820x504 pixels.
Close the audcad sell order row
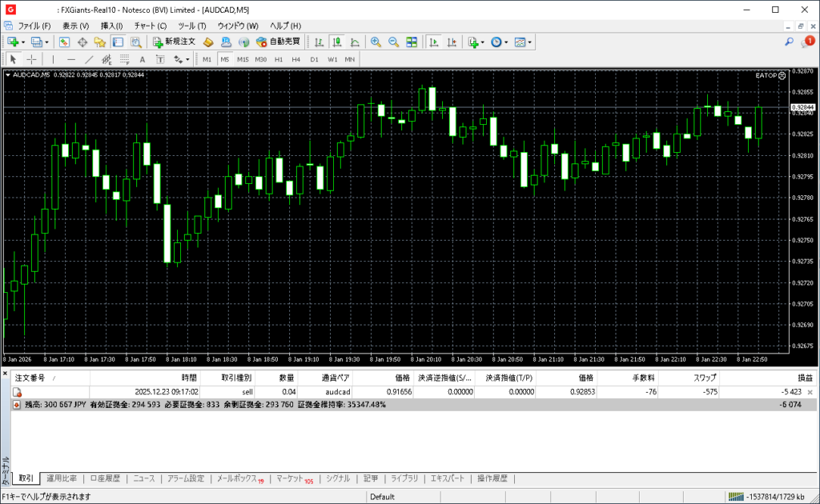810,392
